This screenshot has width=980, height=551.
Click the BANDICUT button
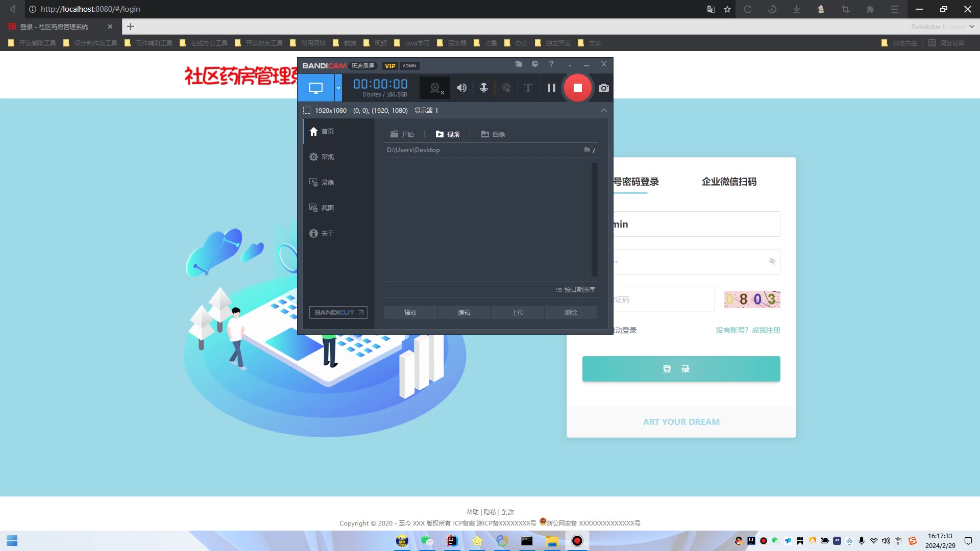(338, 312)
